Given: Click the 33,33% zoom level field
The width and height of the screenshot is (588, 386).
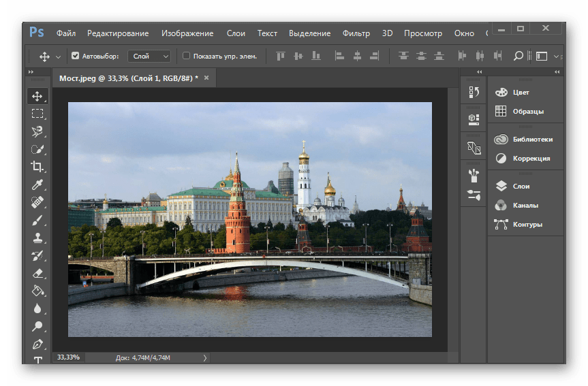Looking at the screenshot, I should pos(68,357).
